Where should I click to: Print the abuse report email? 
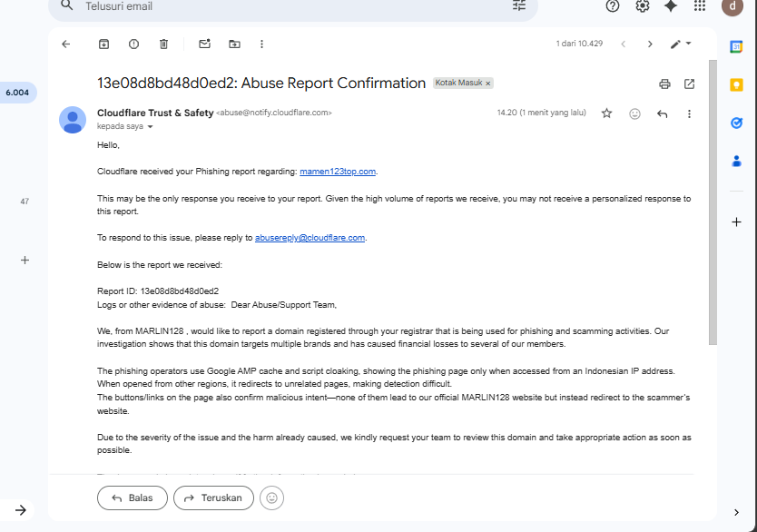pyautogui.click(x=664, y=84)
